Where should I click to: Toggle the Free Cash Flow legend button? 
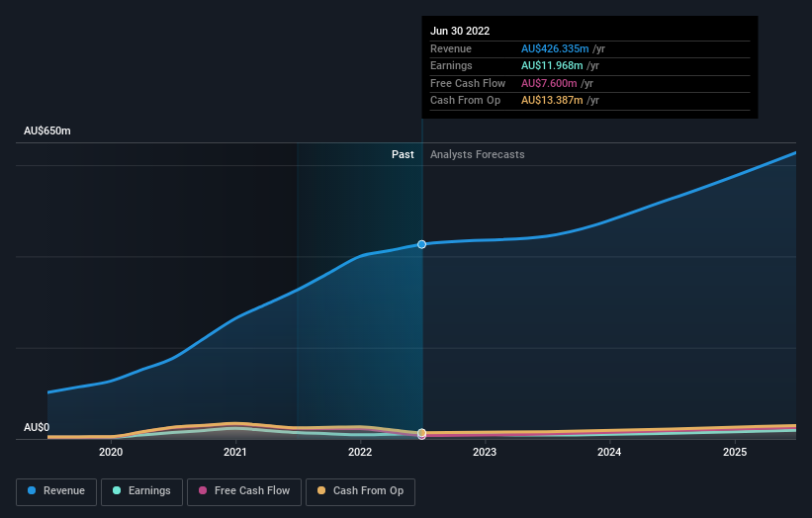(x=244, y=491)
